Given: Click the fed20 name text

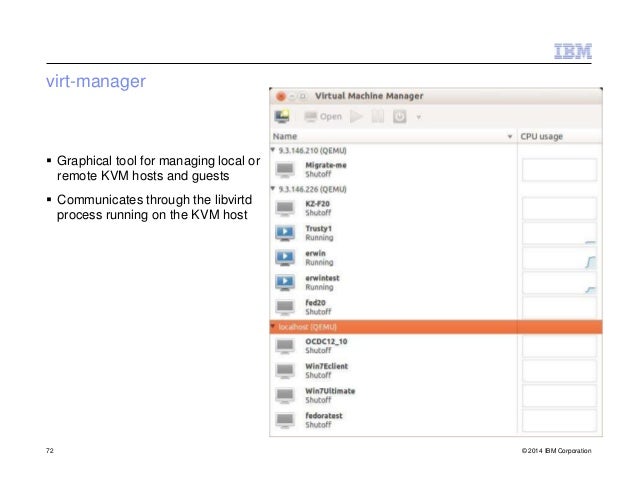Looking at the screenshot, I should pos(315,303).
